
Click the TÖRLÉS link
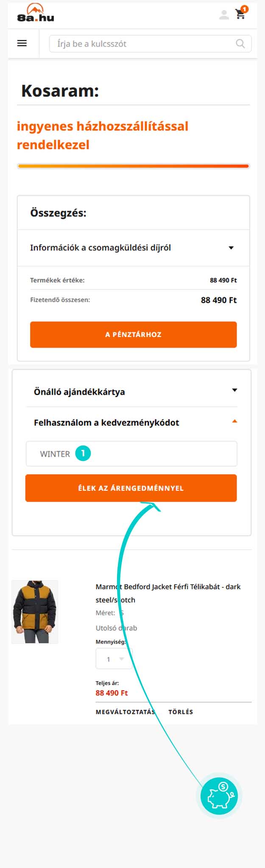coord(181,712)
